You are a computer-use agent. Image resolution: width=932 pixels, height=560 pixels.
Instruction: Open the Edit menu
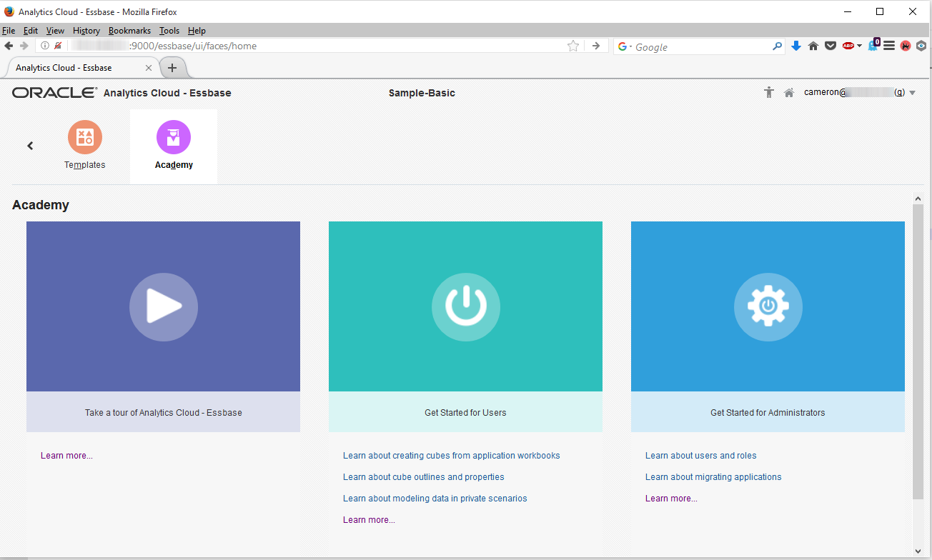[31, 31]
